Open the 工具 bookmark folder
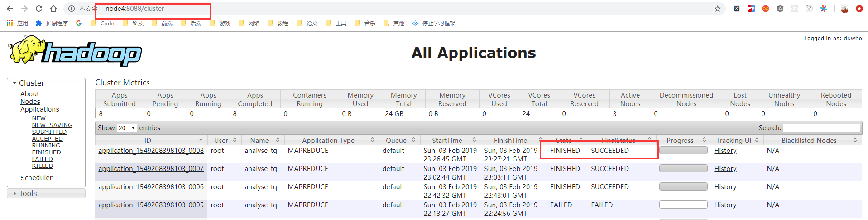This screenshot has width=868, height=220. pyautogui.click(x=336, y=23)
